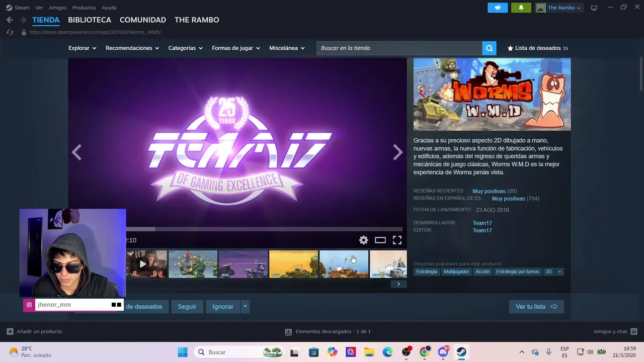Open Amigos y chat
The image size is (644, 362).
(x=615, y=331)
